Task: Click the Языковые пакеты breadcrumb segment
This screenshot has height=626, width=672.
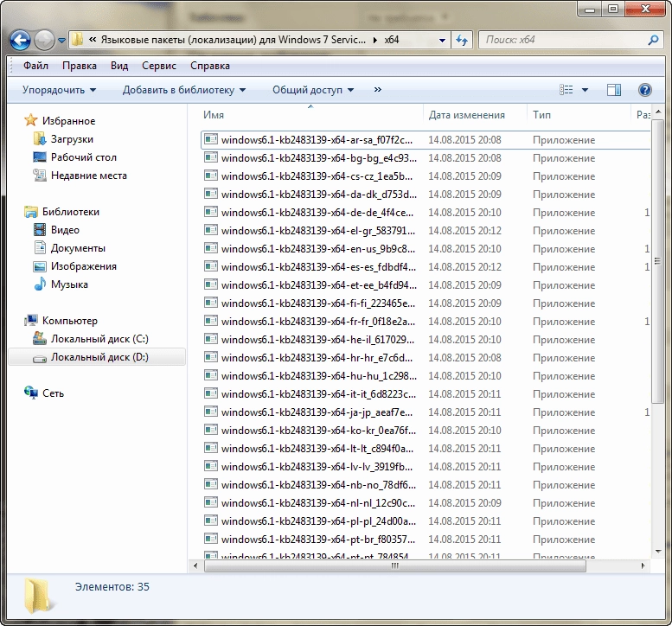Action: [x=234, y=40]
